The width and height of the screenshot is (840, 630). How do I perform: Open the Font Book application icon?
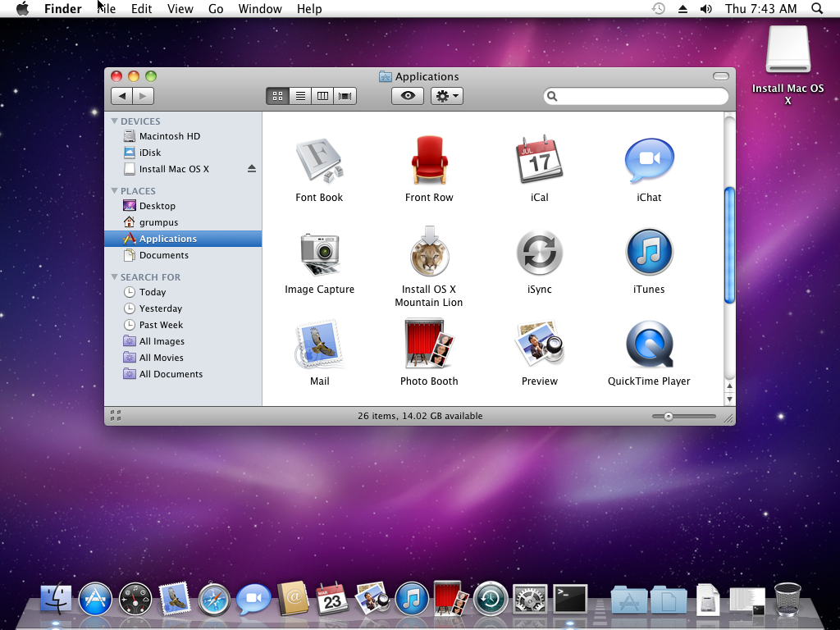pos(319,161)
